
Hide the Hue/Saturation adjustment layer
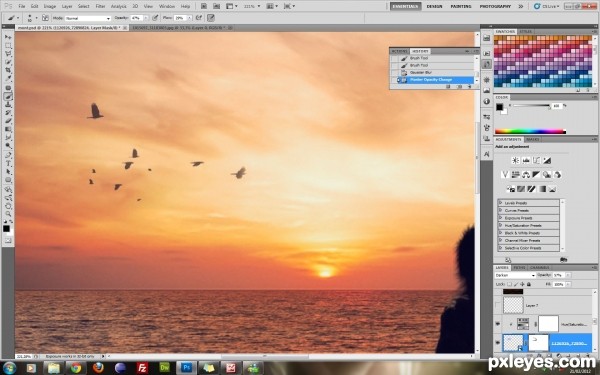tap(497, 324)
